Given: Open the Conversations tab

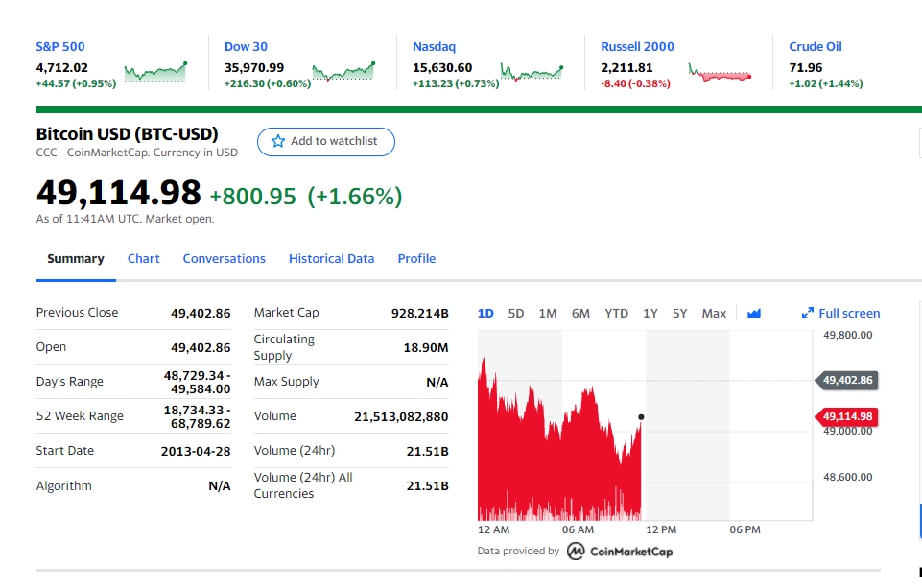Looking at the screenshot, I should [x=225, y=259].
